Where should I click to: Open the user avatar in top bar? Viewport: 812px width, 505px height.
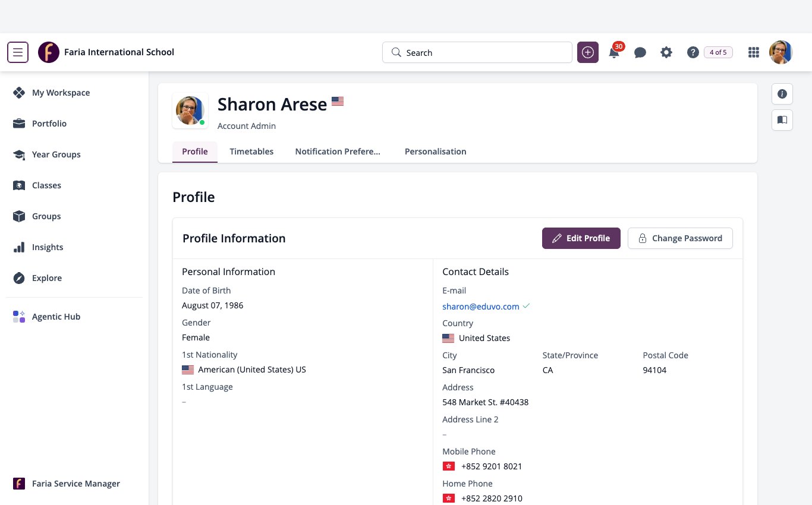click(x=781, y=52)
